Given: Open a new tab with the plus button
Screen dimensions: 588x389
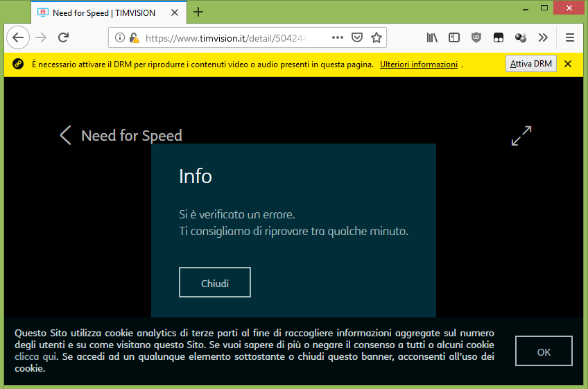Looking at the screenshot, I should 198,12.
